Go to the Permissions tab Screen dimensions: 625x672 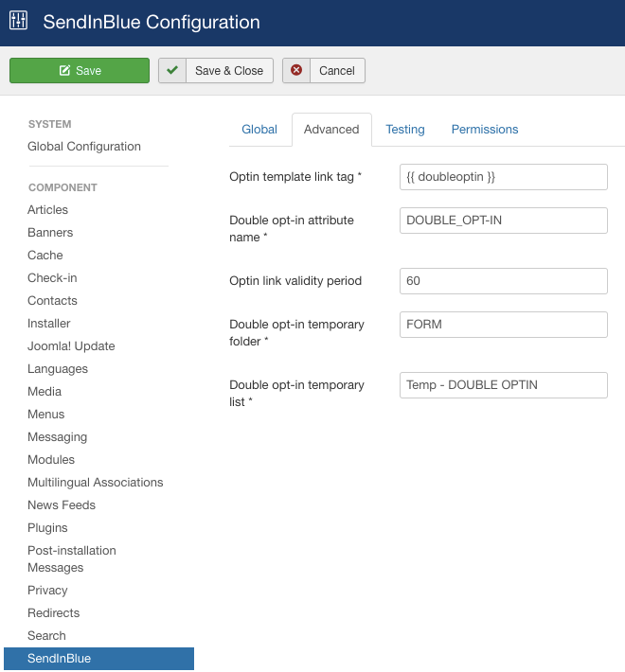point(485,130)
